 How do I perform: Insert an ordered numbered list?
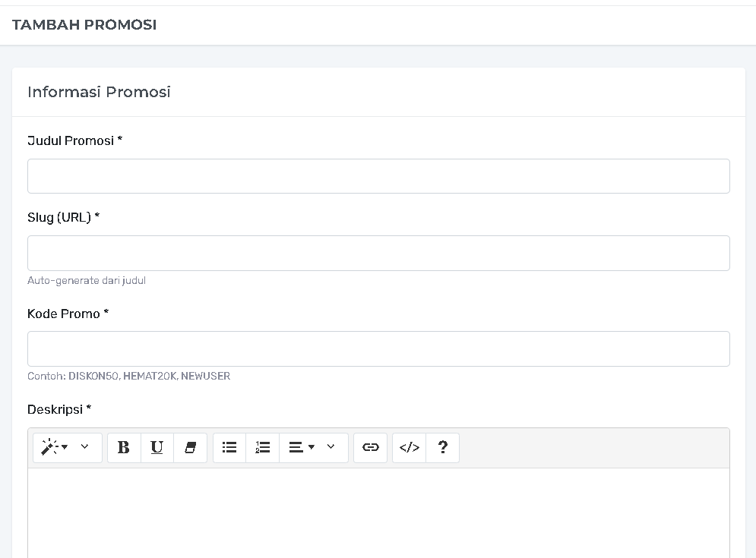coord(263,448)
